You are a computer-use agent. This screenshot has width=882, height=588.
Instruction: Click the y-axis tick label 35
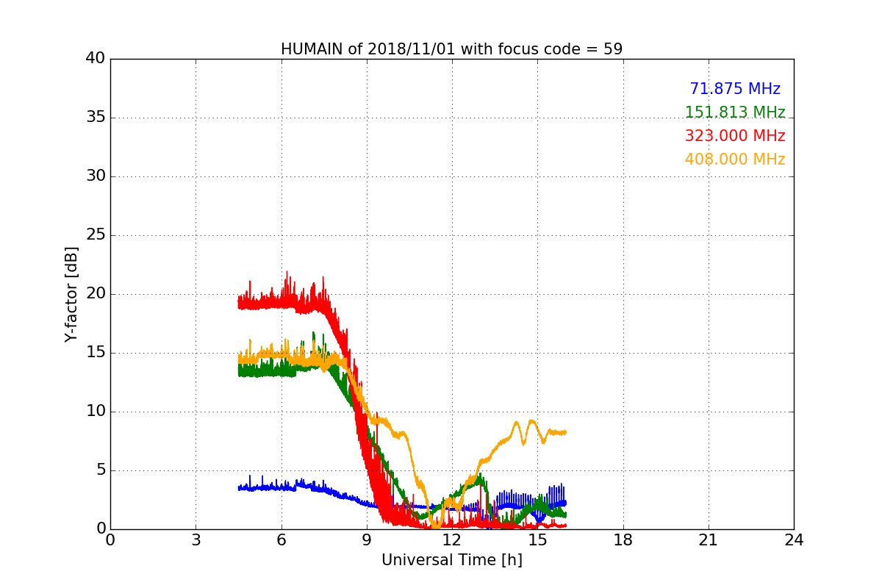pos(96,118)
